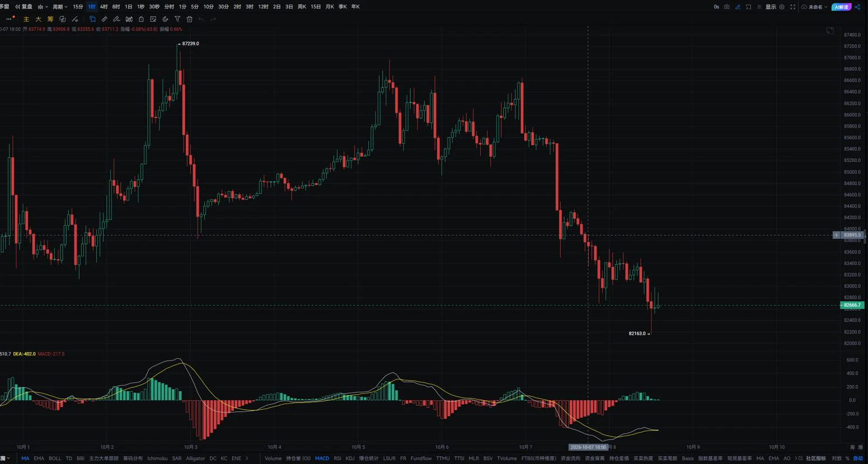868x464 pixels.
Task: Select the 1日 timeframe tab
Action: coord(128,7)
